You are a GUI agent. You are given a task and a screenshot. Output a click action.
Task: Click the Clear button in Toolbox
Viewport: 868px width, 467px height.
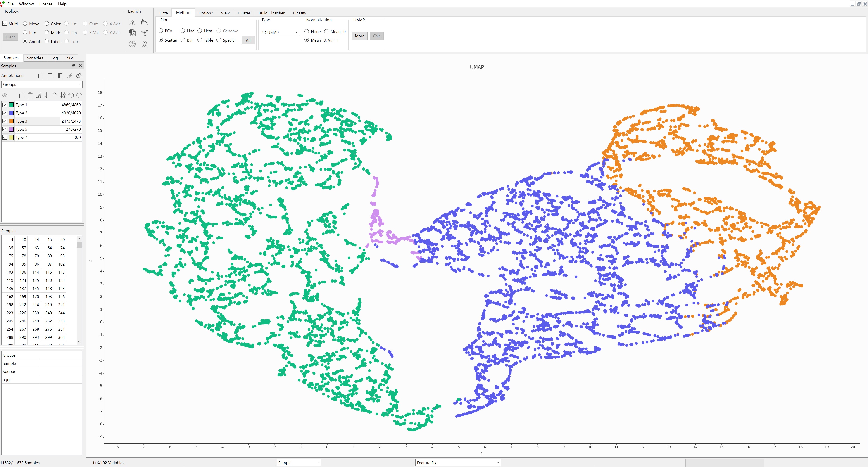click(x=10, y=37)
